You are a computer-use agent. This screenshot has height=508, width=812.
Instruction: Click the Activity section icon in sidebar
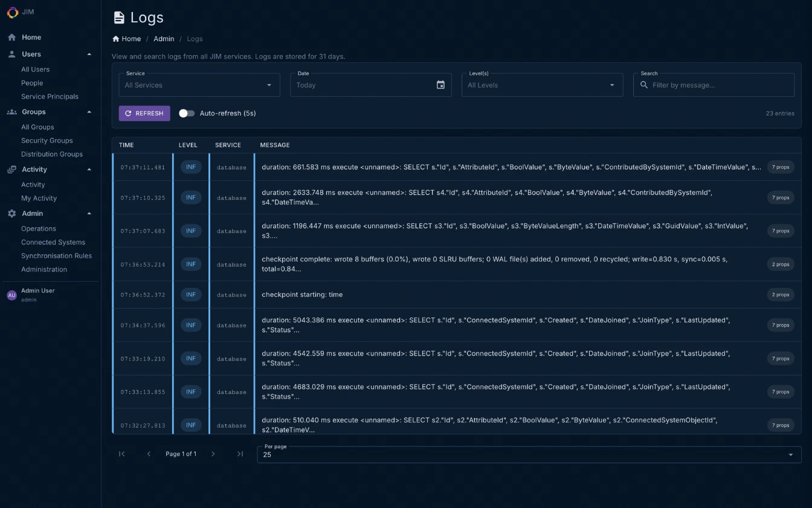point(11,170)
